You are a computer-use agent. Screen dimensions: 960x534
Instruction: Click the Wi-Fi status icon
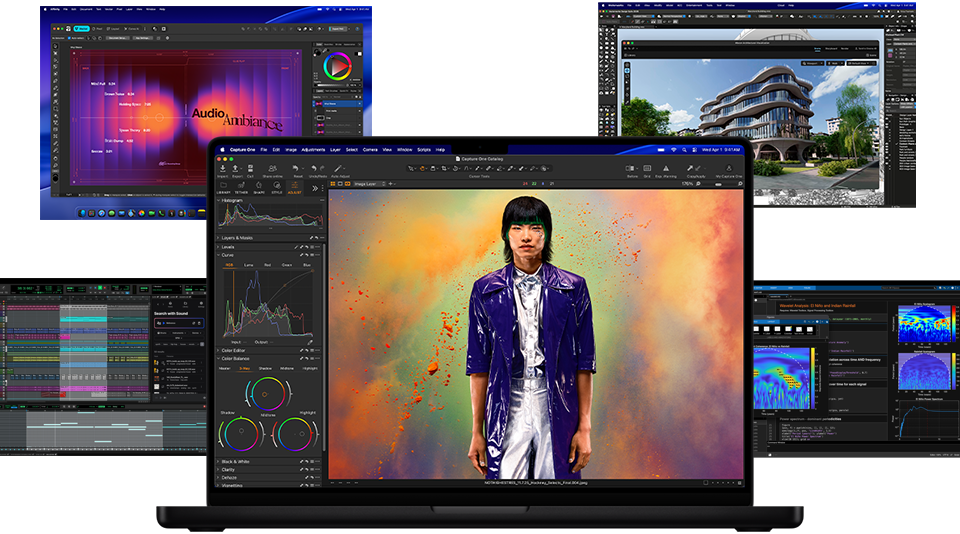(673, 150)
